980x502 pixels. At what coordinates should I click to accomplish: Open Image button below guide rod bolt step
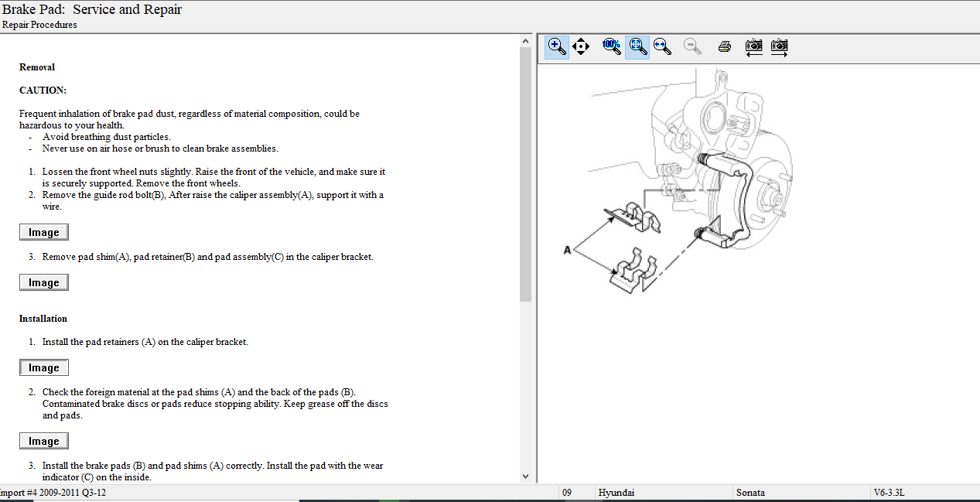pos(44,232)
